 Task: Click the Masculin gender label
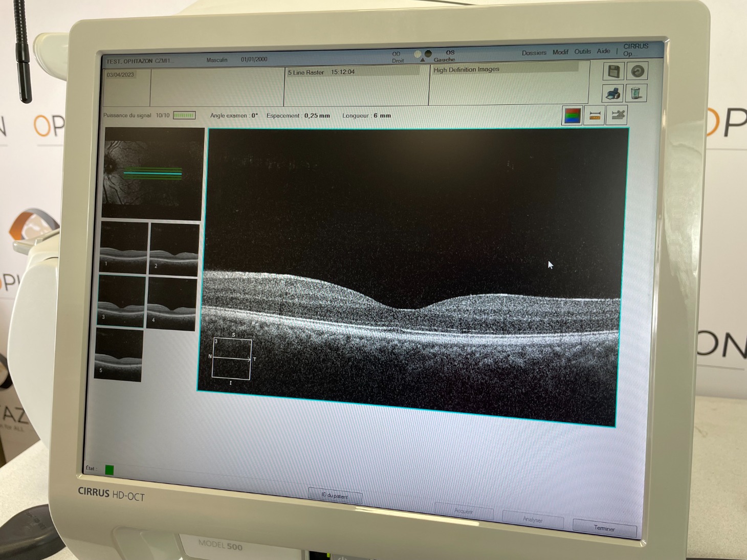coord(217,60)
